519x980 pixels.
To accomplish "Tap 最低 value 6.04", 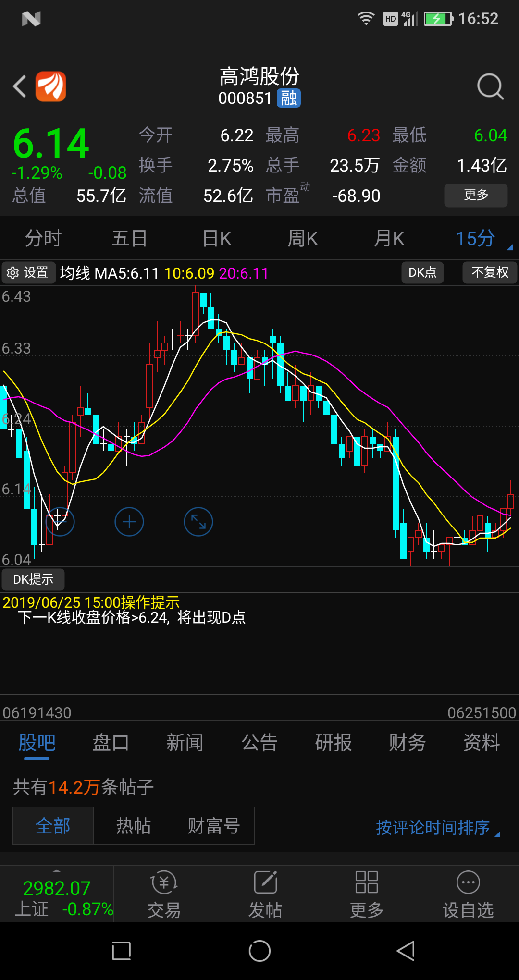I will tap(491, 135).
